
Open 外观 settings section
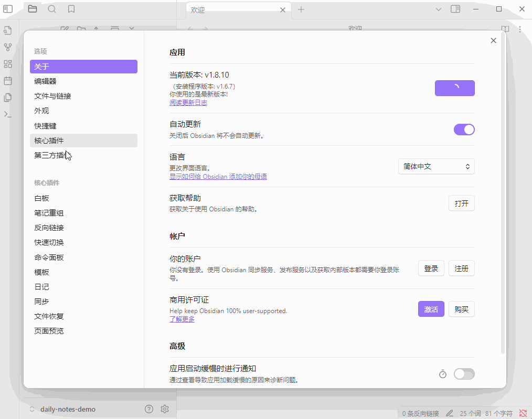coord(83,111)
